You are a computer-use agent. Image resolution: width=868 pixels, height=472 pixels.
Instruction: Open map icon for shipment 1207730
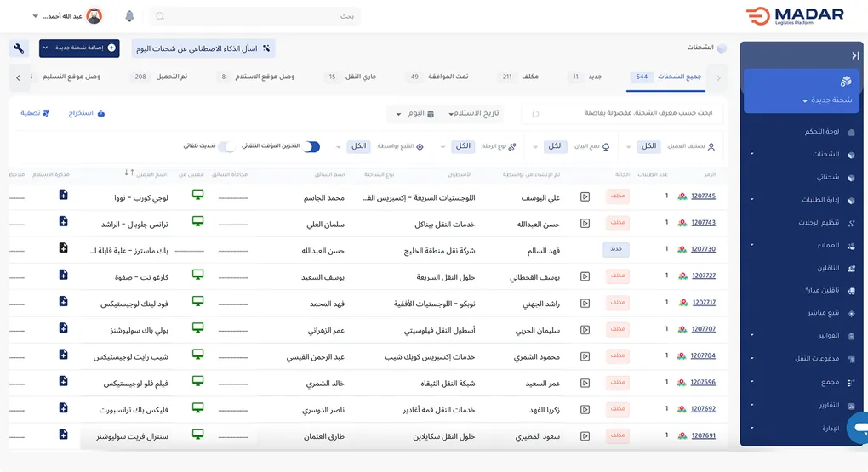(x=682, y=249)
